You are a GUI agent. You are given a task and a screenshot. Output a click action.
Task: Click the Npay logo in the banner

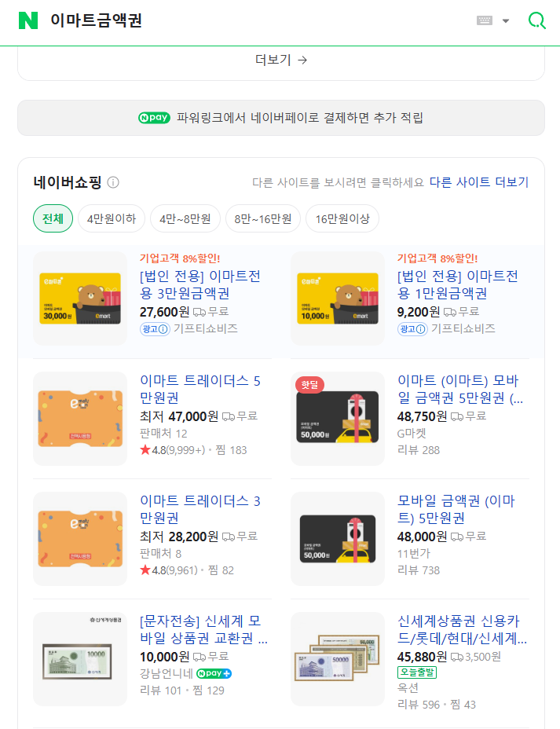pyautogui.click(x=154, y=118)
